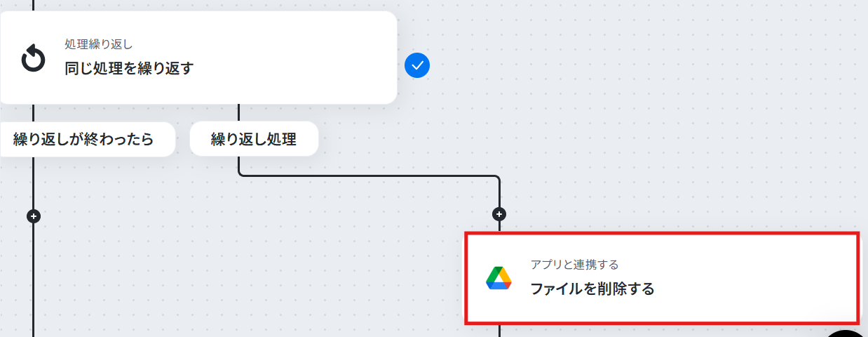The width and height of the screenshot is (868, 337).
Task: Click the circular repeat arrow icon
Action: pyautogui.click(x=33, y=59)
